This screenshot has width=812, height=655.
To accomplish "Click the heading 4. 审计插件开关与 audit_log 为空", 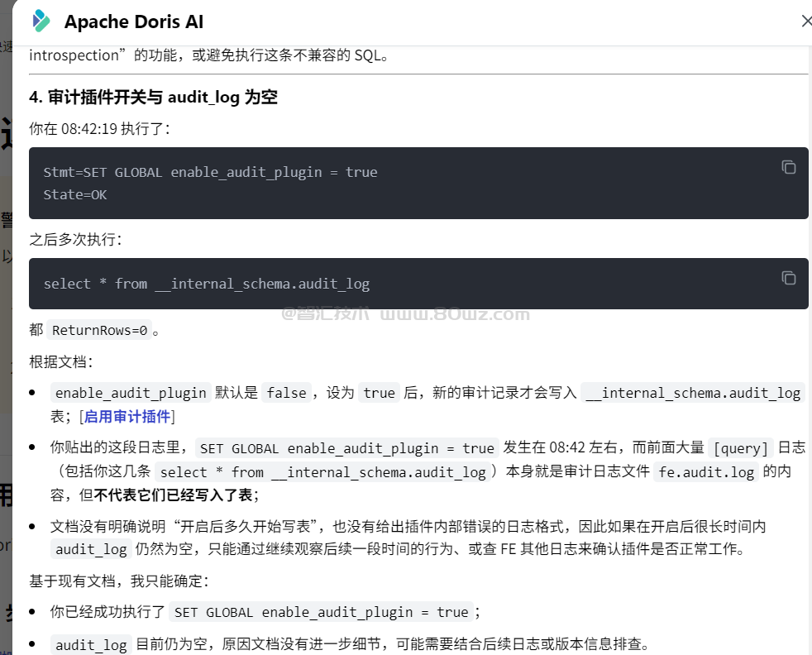I will [x=153, y=98].
